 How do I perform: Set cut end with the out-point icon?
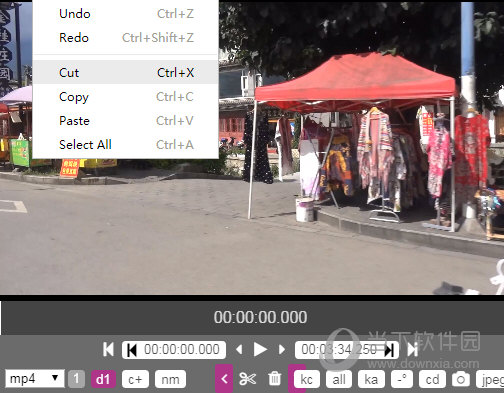pos(389,350)
